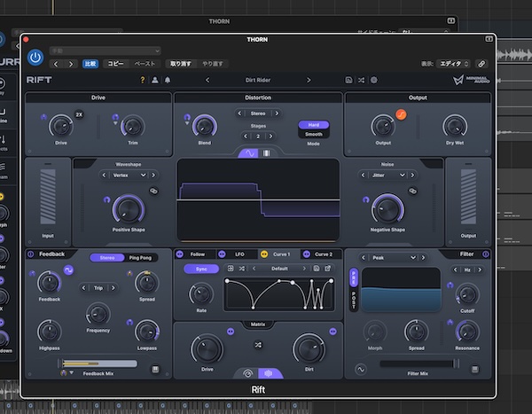Toggle the Sync button for curve rate
Screen dimensions: 532x414
coord(201,269)
